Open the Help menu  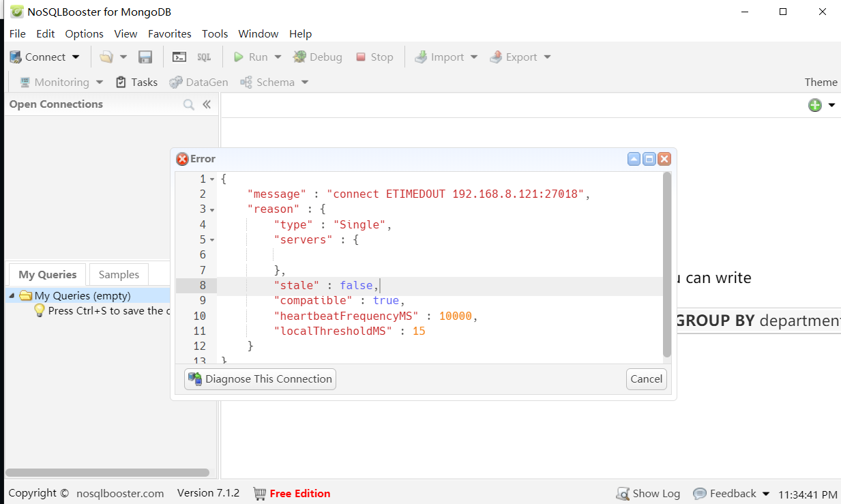(300, 33)
